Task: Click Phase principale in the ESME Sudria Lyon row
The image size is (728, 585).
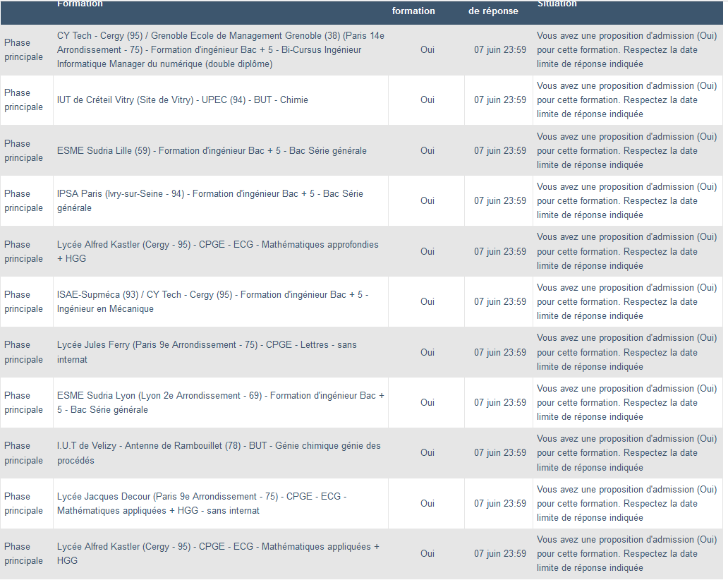Action: 24,402
